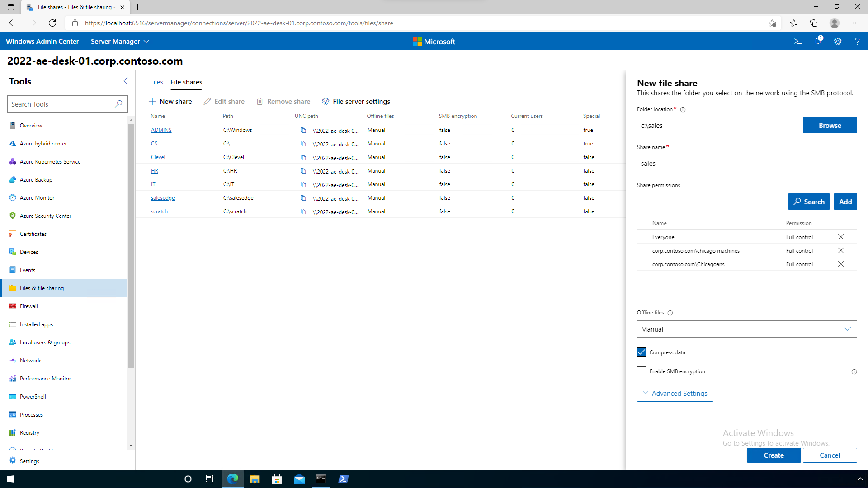Enable SMB encryption checkbox
Viewport: 868px width, 488px height.
click(642, 371)
